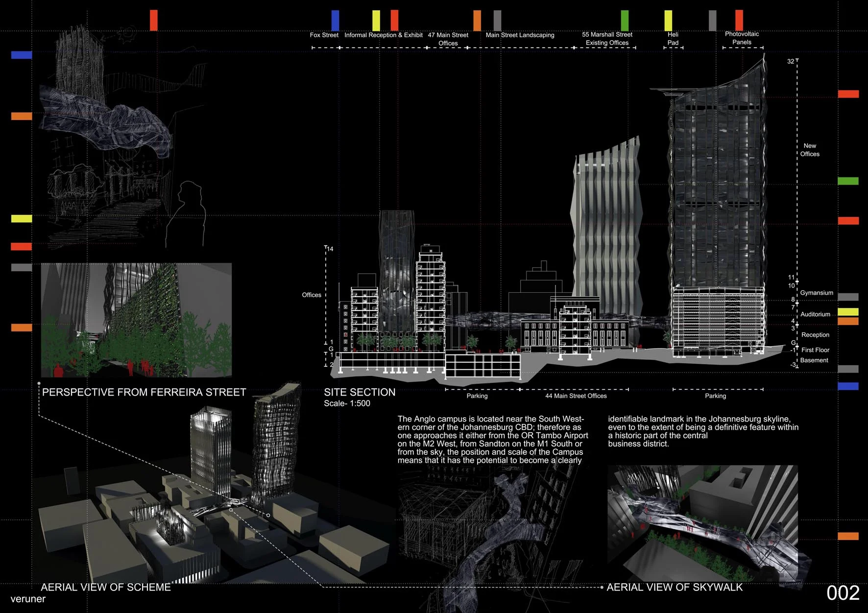Click the yellow Heli Pad legend marker
The image size is (868, 613).
(x=667, y=20)
